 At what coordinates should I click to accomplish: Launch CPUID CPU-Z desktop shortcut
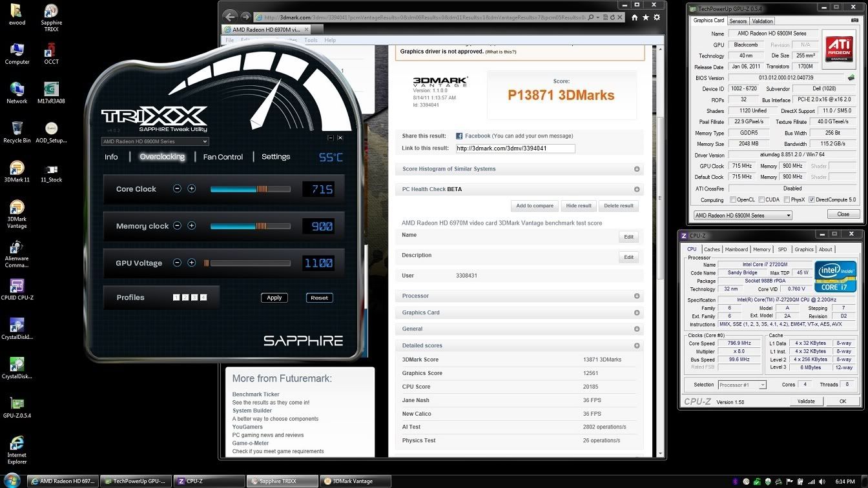17,290
